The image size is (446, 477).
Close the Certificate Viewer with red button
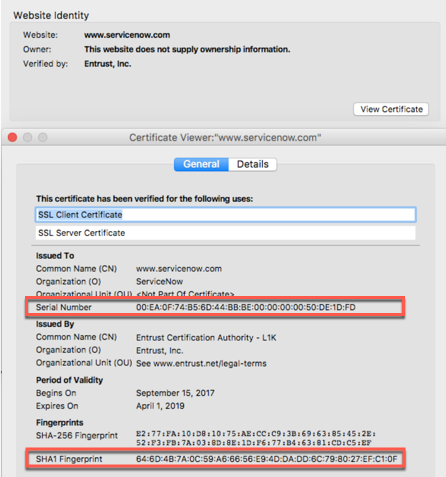tap(13, 137)
